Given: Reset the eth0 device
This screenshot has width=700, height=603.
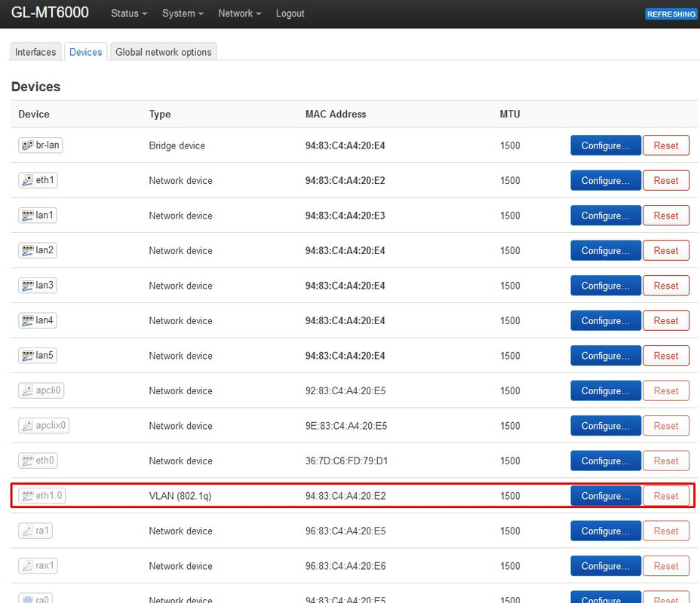Looking at the screenshot, I should point(666,461).
